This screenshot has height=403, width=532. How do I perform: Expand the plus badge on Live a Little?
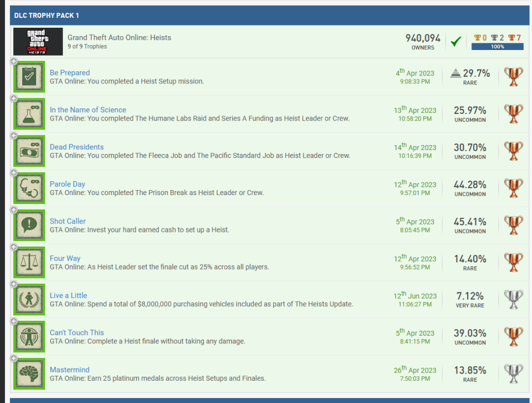pos(14,285)
